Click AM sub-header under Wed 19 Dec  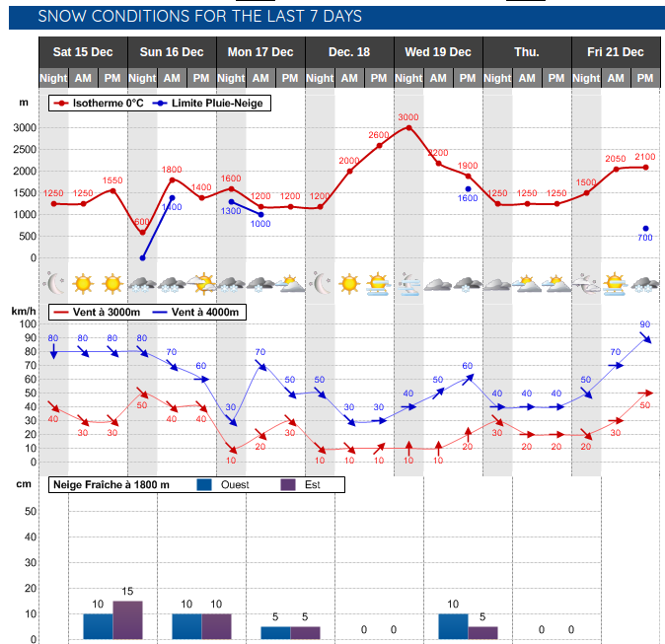click(x=438, y=78)
